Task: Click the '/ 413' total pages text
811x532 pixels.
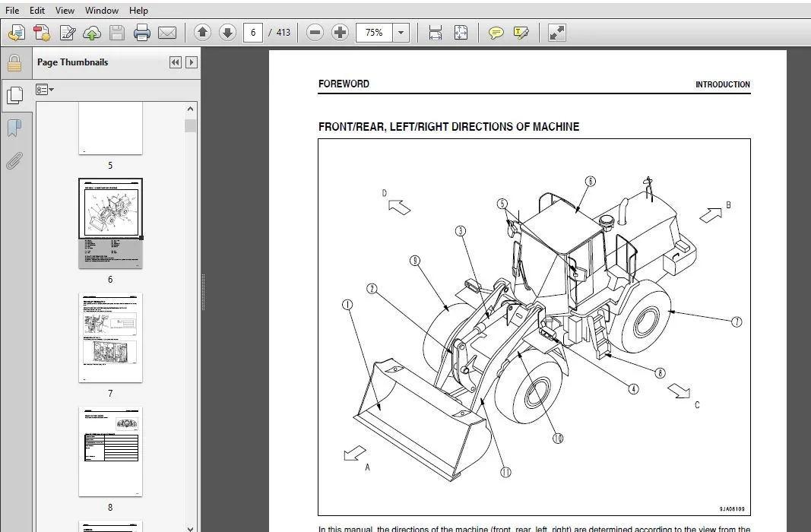Action: 280,33
